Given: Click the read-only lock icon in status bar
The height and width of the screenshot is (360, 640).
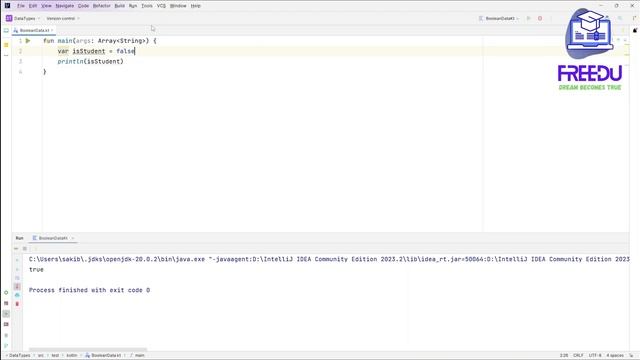Looking at the screenshot, I should point(632,356).
